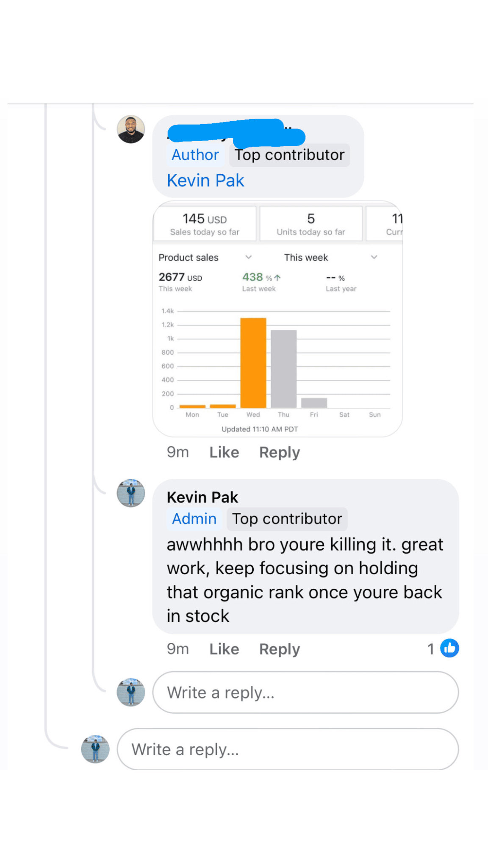Viewport: 488px width, 868px height.
Task: Open the author's profile picture avatar
Action: tap(131, 130)
